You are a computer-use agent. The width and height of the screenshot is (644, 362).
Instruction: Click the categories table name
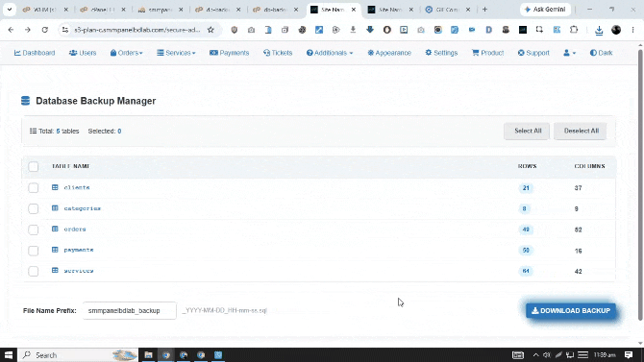coord(82,208)
